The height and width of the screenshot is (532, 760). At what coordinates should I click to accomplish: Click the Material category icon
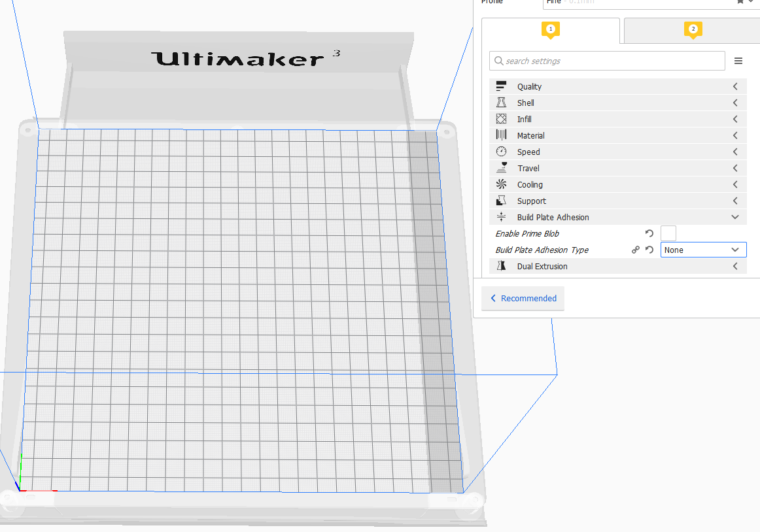point(501,135)
